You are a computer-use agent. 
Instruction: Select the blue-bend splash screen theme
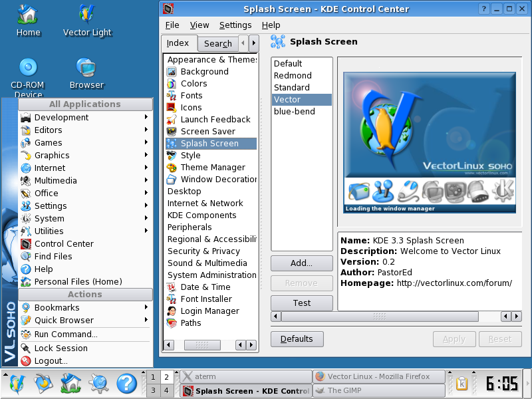pos(295,111)
